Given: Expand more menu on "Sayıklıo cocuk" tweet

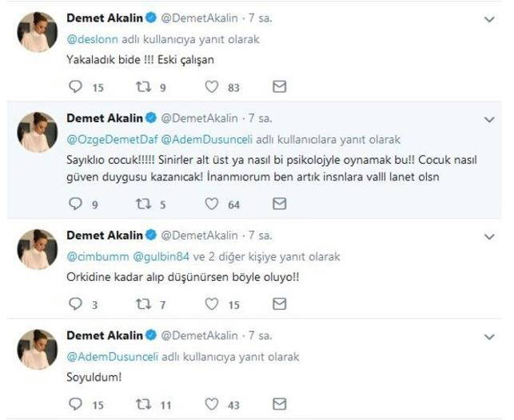Looking at the screenshot, I should point(489,120).
